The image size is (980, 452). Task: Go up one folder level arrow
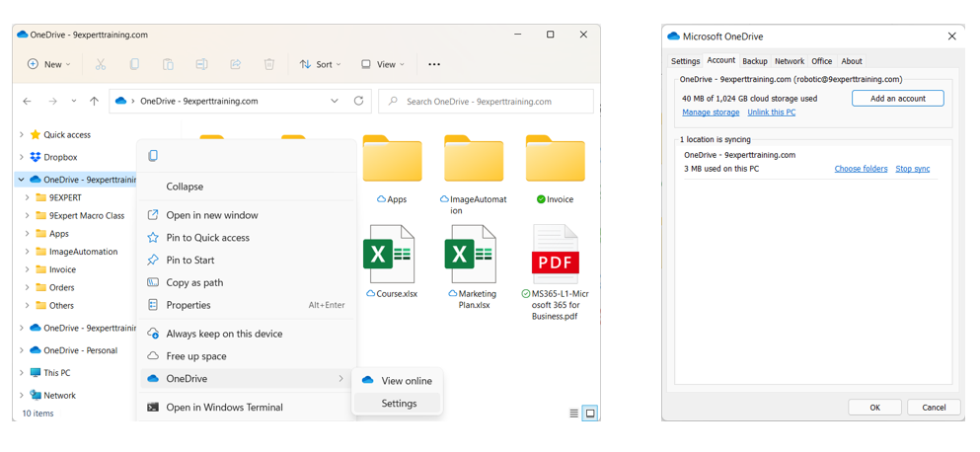(94, 101)
